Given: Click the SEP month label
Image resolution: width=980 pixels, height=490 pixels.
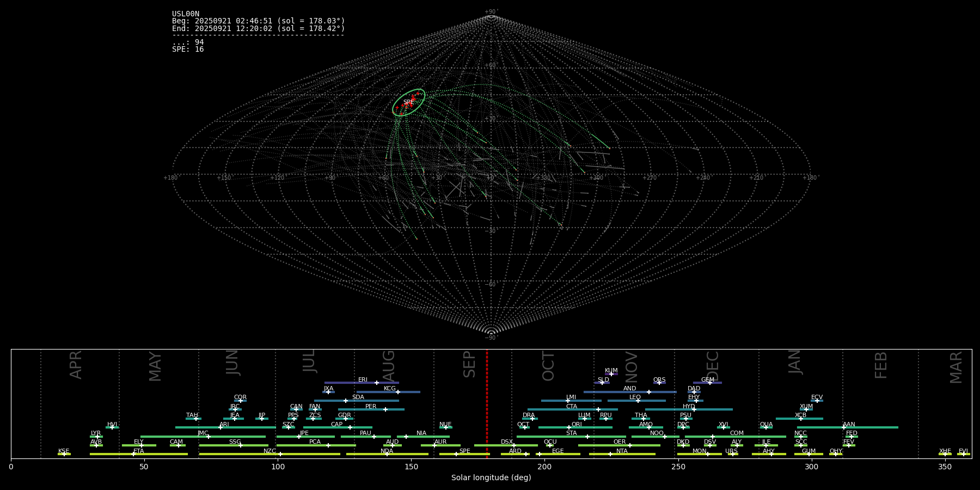Looking at the screenshot, I should (x=469, y=364).
